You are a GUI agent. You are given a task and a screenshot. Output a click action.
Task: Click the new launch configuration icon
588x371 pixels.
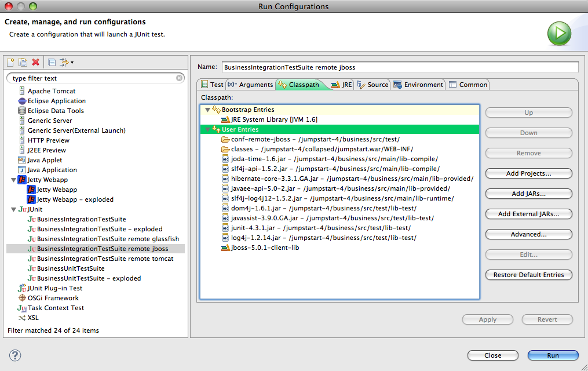[x=10, y=62]
